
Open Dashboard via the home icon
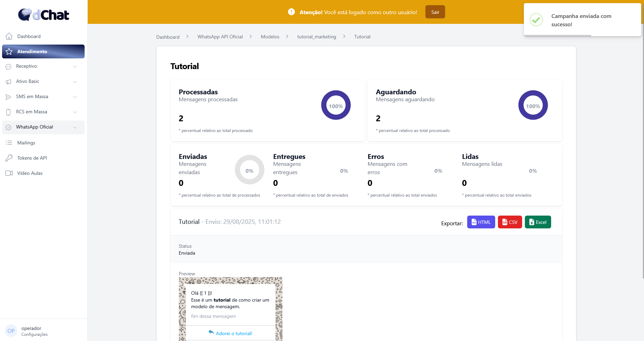(x=9, y=36)
